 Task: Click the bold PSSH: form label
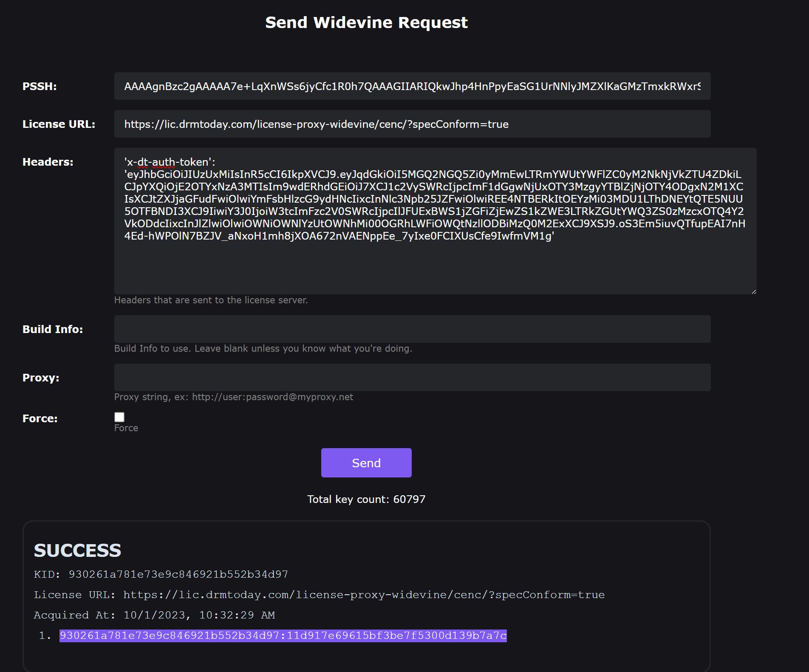[x=40, y=86]
